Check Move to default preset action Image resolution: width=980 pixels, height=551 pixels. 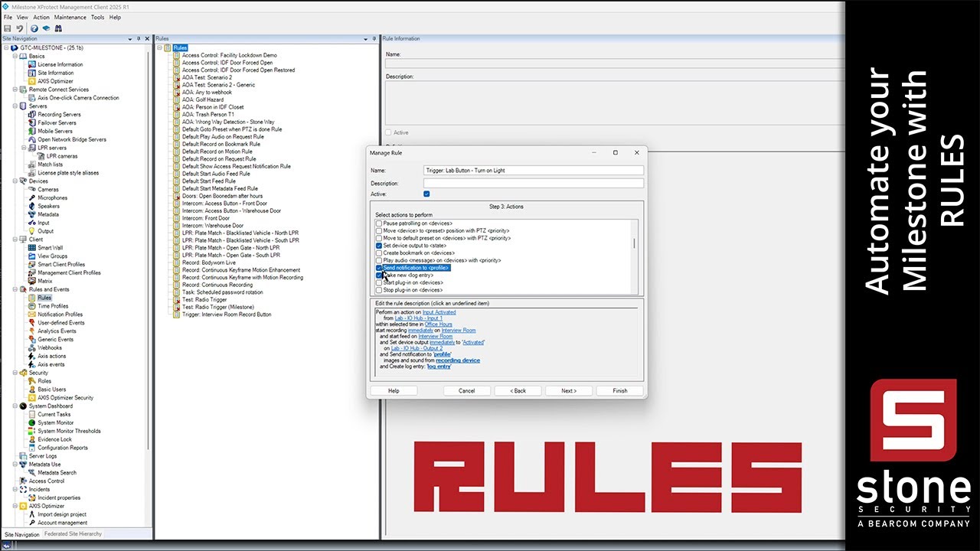click(x=379, y=238)
